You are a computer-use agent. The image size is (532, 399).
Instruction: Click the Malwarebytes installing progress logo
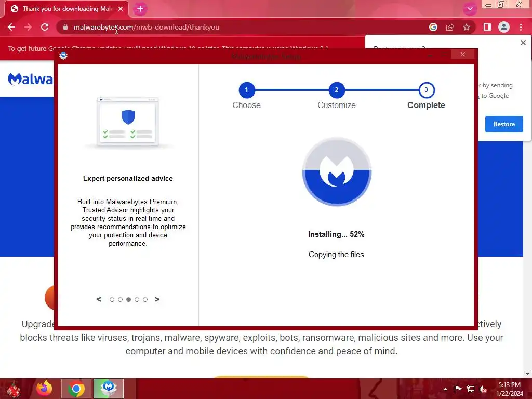click(x=337, y=171)
